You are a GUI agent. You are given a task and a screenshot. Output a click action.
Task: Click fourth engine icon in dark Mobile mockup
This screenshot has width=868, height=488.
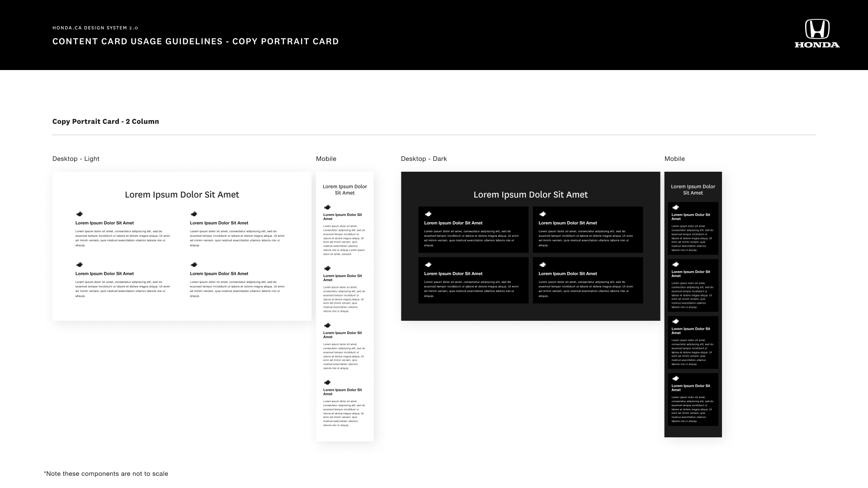tap(675, 379)
